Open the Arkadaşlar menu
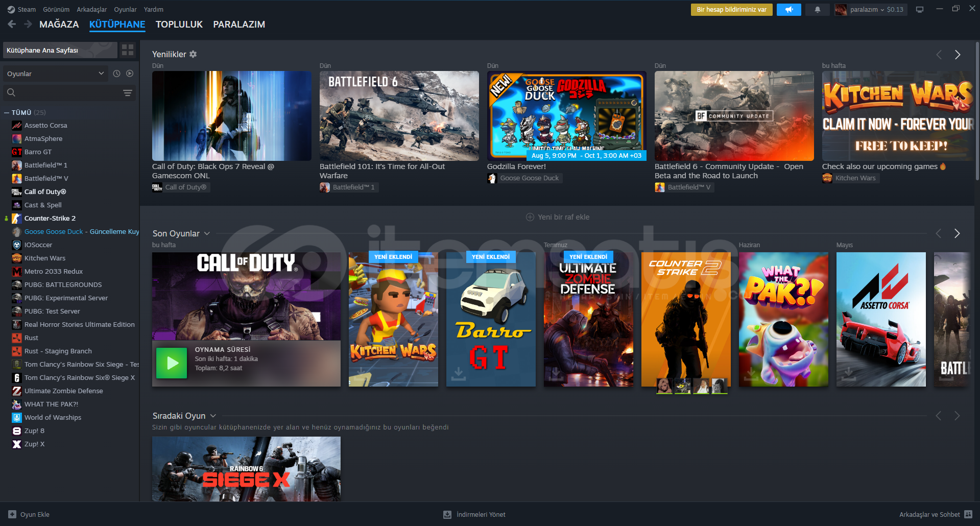The image size is (980, 526). [92, 9]
